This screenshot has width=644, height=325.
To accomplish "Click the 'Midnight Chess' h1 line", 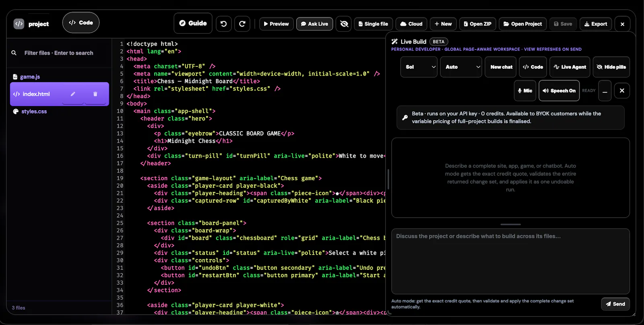I will 193,141.
